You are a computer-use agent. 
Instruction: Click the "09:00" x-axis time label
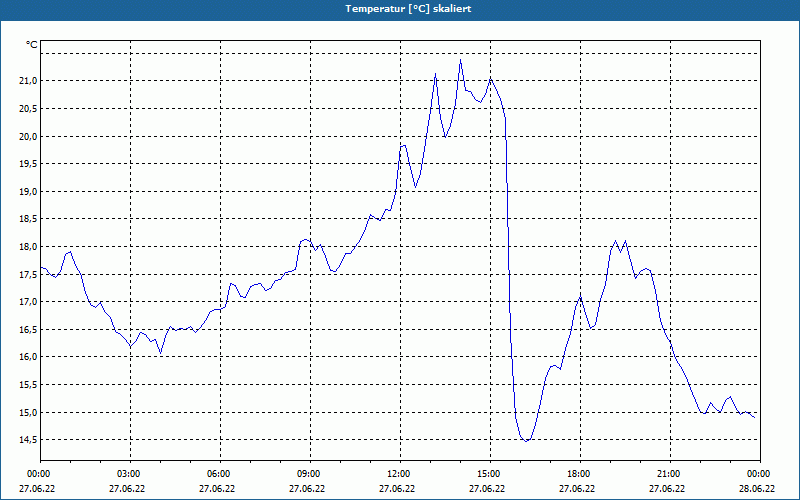click(x=310, y=474)
